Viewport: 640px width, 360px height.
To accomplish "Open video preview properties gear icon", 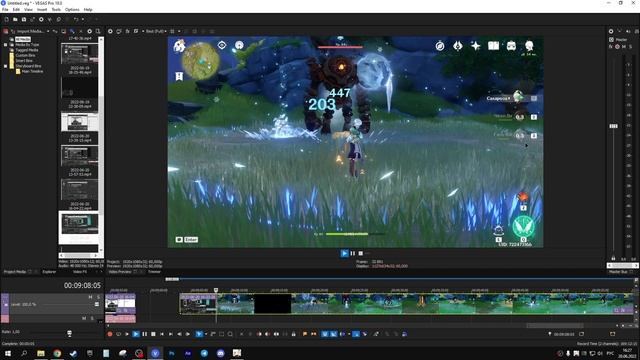I will (x=110, y=31).
